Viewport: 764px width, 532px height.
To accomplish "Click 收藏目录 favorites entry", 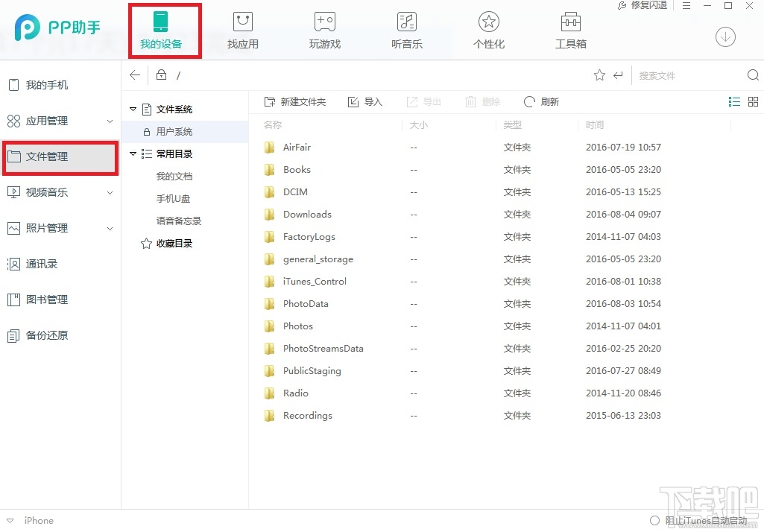I will point(173,243).
